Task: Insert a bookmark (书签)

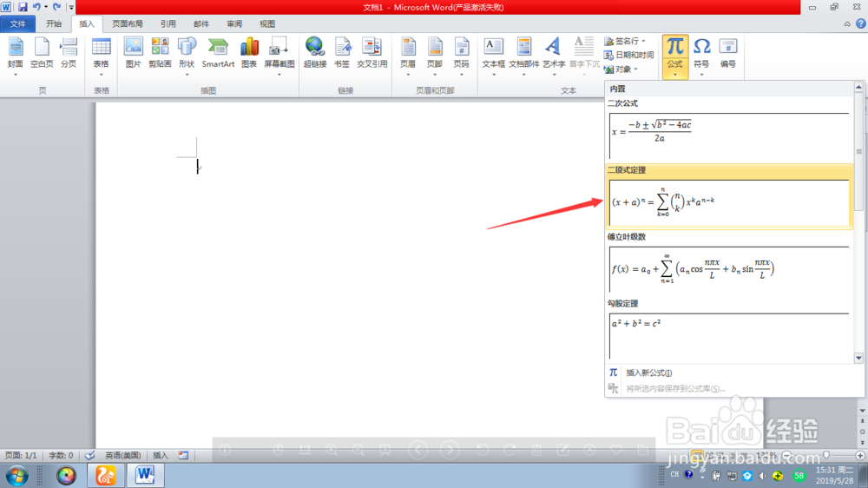Action: 342,53
